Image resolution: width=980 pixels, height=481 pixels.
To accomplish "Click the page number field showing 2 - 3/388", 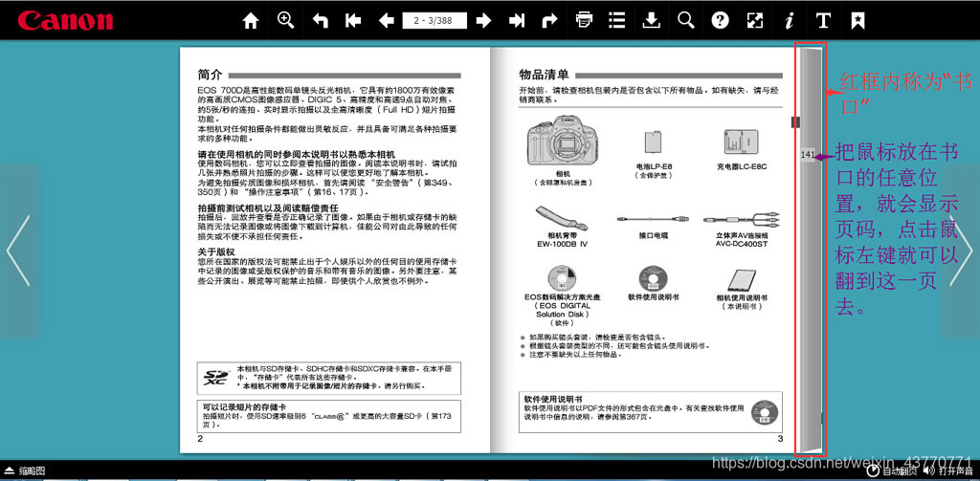I will 434,21.
